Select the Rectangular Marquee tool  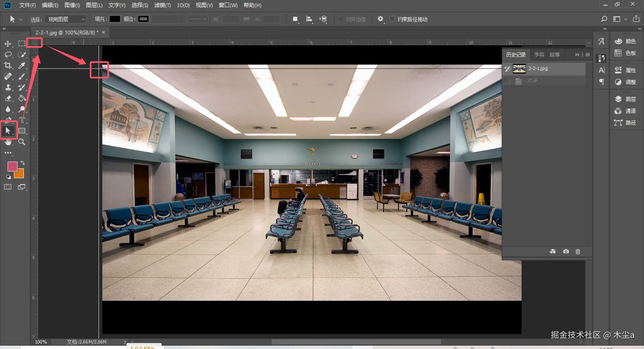click(x=22, y=44)
